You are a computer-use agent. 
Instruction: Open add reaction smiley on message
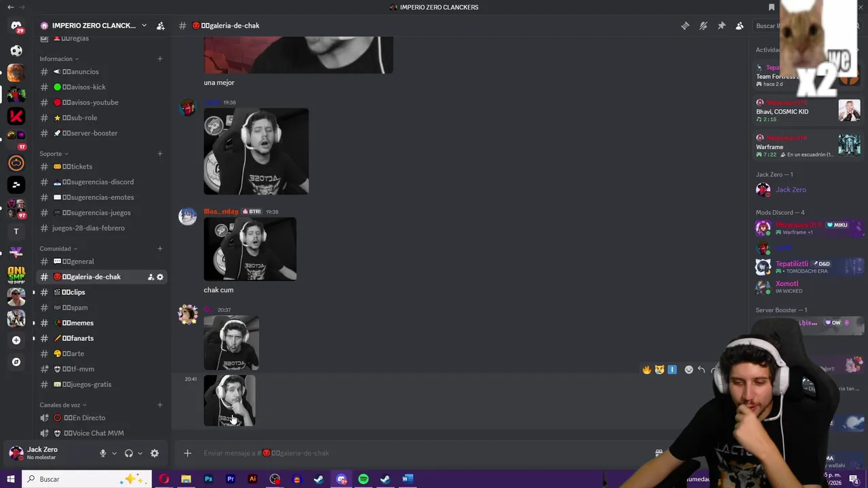689,369
